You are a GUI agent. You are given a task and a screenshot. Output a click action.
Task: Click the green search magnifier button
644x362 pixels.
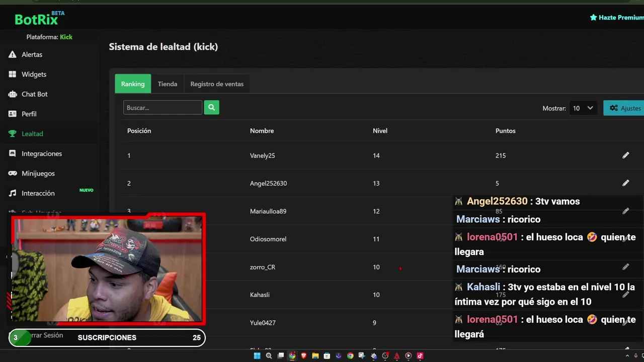pyautogui.click(x=211, y=107)
